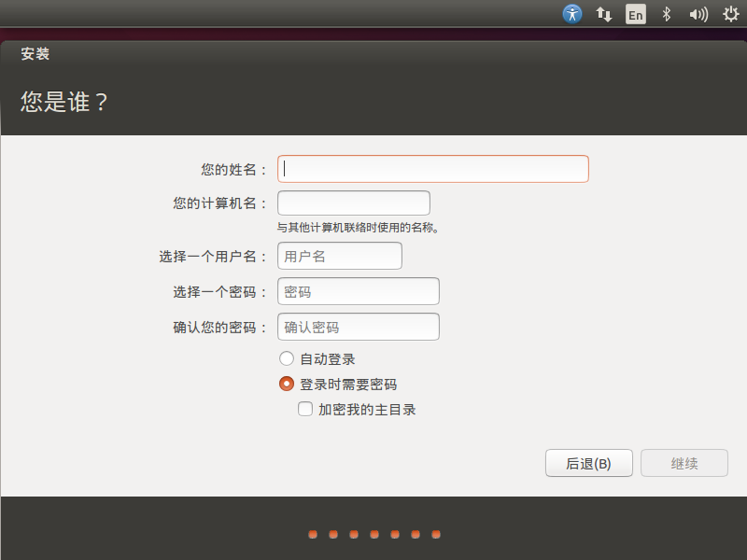Image resolution: width=747 pixels, height=560 pixels.
Task: Enable the 加密我的主目录 checkbox
Action: pos(305,409)
